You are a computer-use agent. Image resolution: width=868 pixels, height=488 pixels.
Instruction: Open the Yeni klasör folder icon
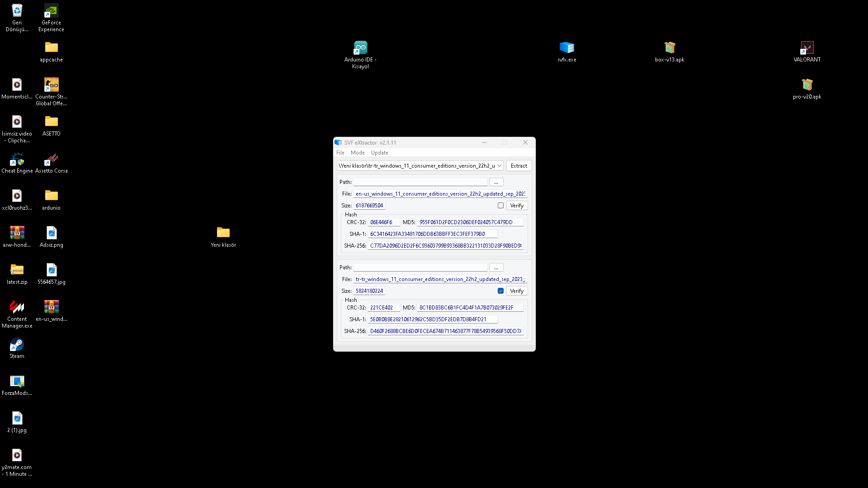click(x=223, y=233)
